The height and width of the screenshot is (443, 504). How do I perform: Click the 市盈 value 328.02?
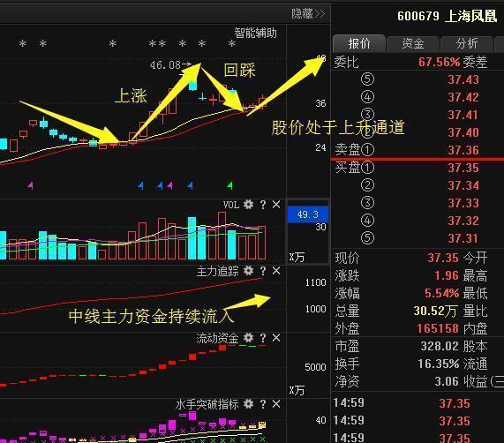[x=440, y=346]
